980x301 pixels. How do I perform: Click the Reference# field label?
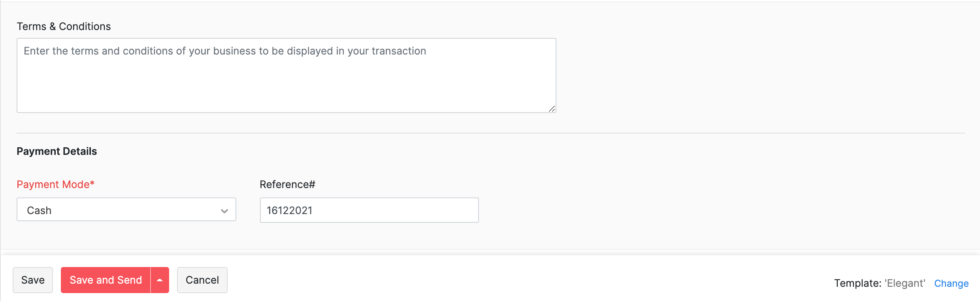click(x=287, y=184)
